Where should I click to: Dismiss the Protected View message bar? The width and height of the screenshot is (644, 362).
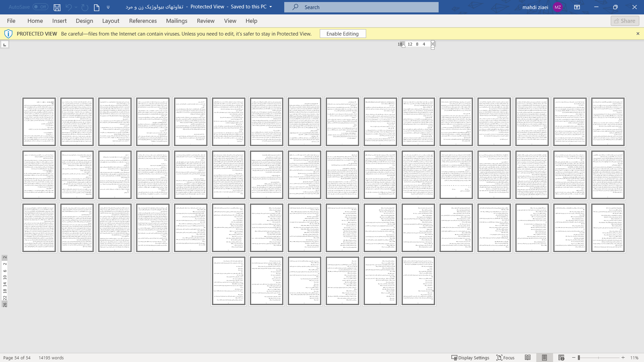pyautogui.click(x=638, y=34)
